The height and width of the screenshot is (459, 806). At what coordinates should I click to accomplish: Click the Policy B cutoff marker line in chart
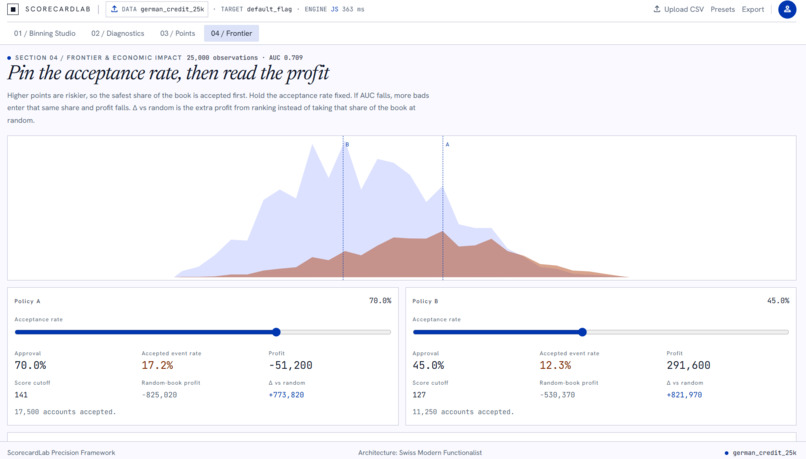click(343, 208)
